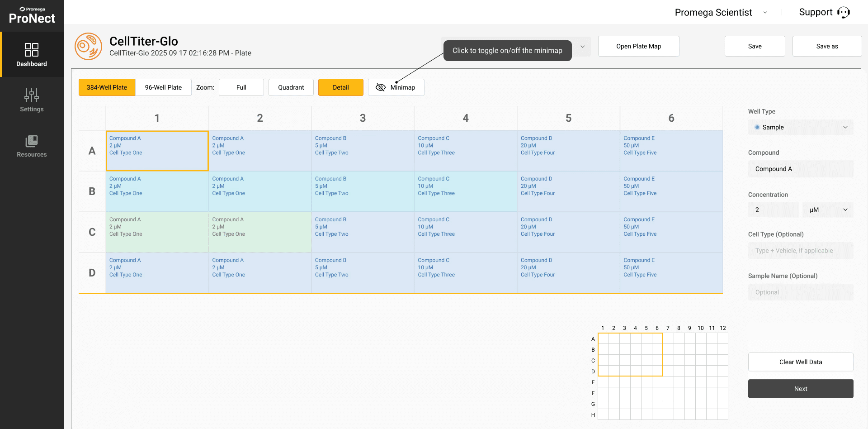Toggle the Minimap eye button

(x=396, y=87)
